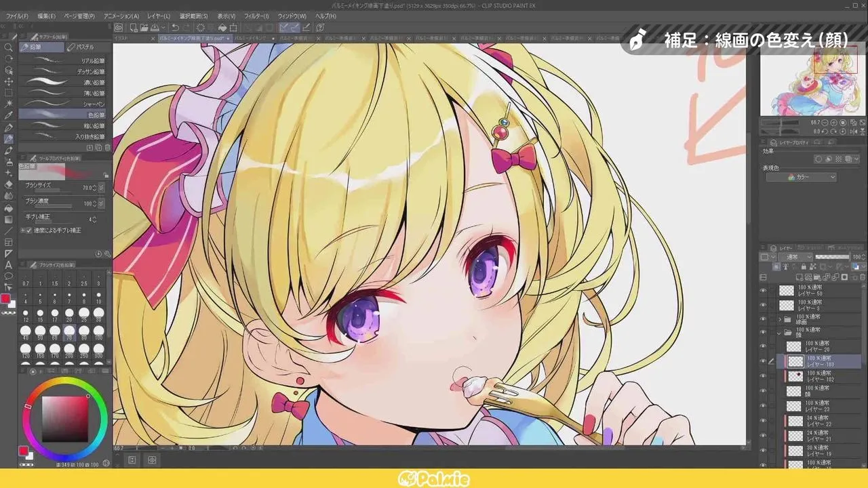Expand the 線画 layer folder
868x488 pixels.
click(780, 319)
